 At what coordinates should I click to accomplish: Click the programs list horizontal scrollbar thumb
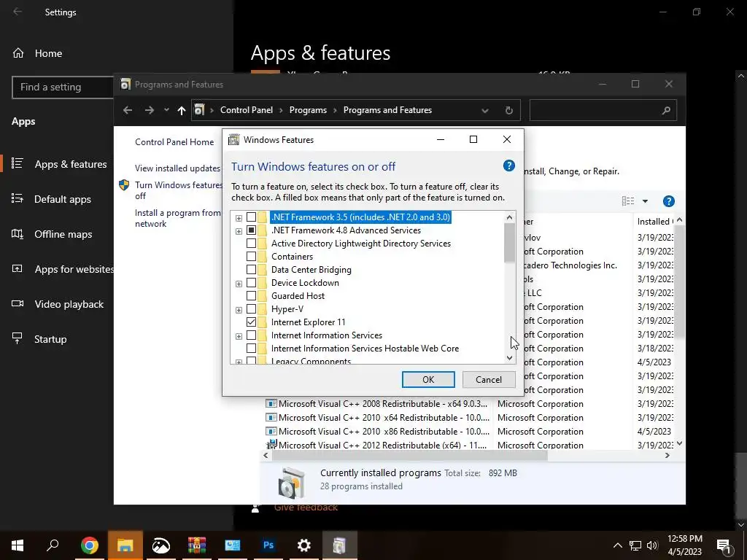pos(410,455)
